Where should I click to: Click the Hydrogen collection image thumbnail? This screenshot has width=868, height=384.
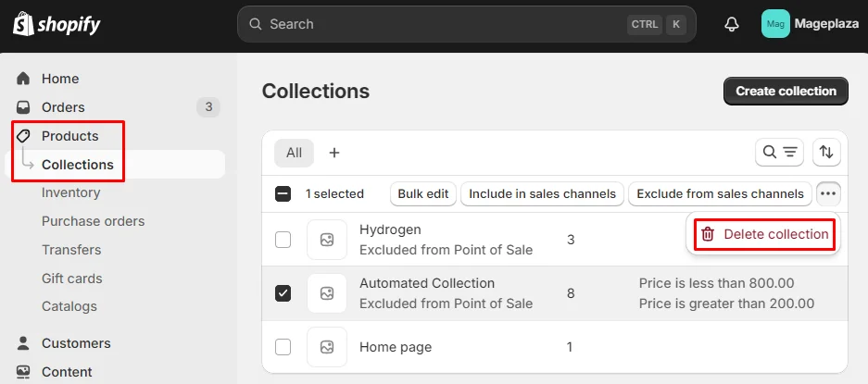click(327, 240)
